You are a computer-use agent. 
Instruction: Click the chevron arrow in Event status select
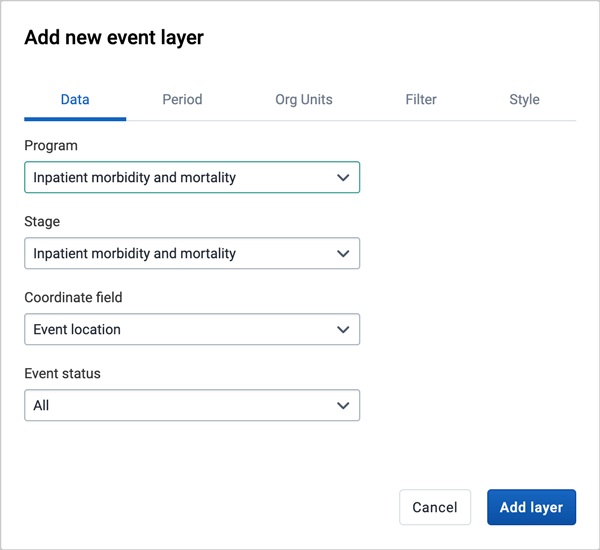click(343, 405)
